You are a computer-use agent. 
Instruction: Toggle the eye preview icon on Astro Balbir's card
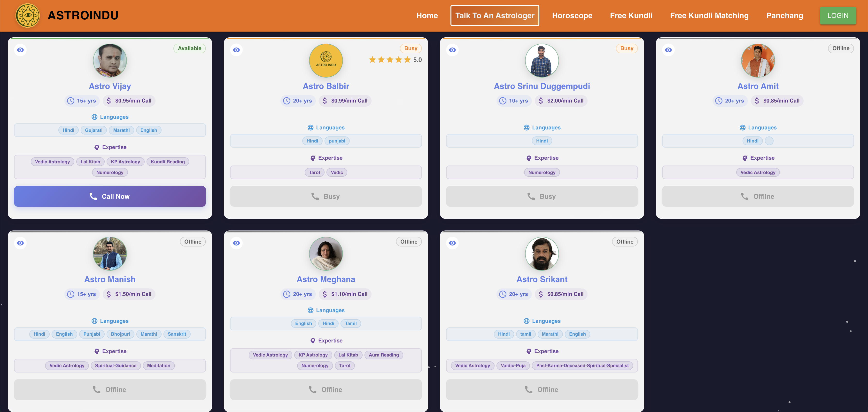pyautogui.click(x=236, y=50)
